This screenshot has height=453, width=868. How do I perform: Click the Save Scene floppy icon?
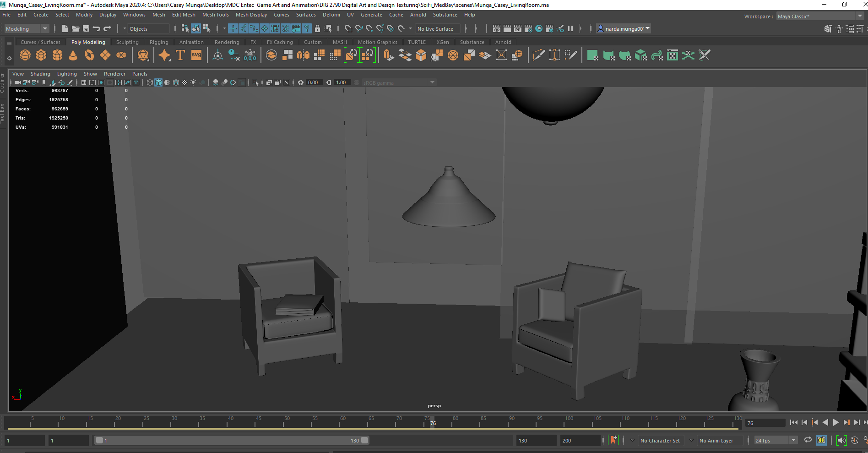[x=86, y=28]
